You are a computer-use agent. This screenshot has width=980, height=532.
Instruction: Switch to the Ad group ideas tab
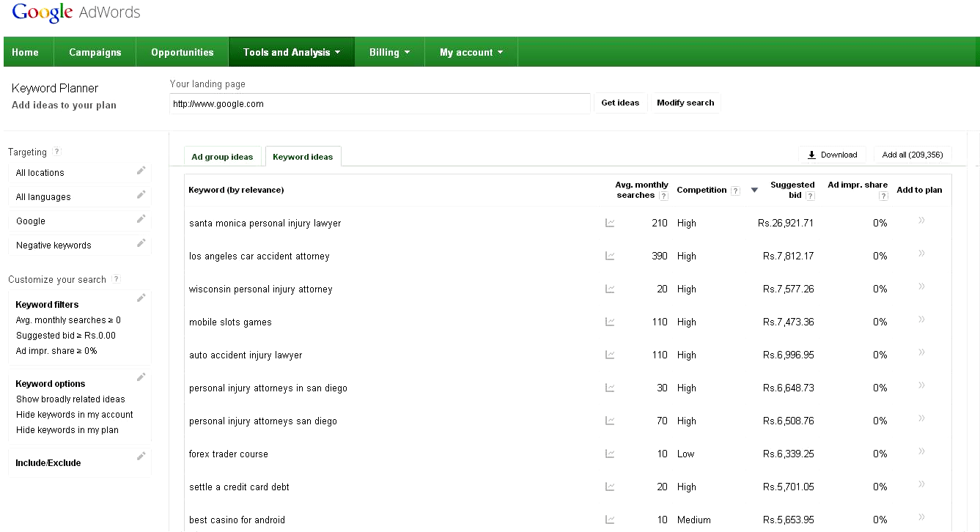coord(222,156)
